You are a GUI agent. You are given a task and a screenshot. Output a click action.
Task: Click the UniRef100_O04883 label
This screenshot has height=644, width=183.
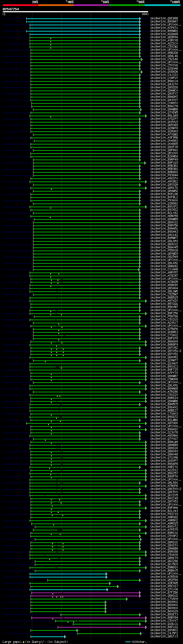[164, 141]
